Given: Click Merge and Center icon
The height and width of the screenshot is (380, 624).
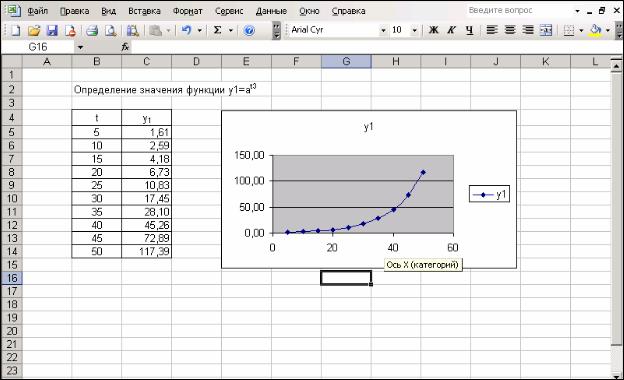Looking at the screenshot, I should coord(546,30).
